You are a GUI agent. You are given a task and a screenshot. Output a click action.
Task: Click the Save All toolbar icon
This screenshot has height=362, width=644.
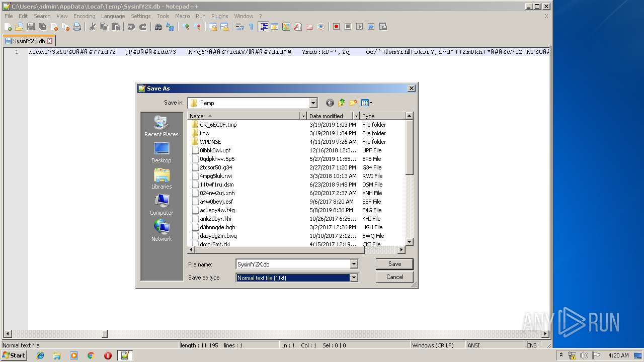42,27
